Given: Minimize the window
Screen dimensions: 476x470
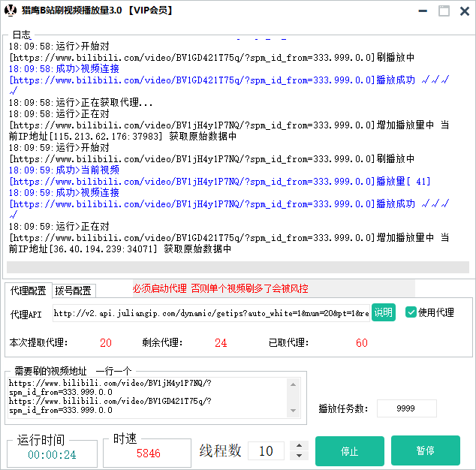Looking at the screenshot, I should (x=423, y=11).
